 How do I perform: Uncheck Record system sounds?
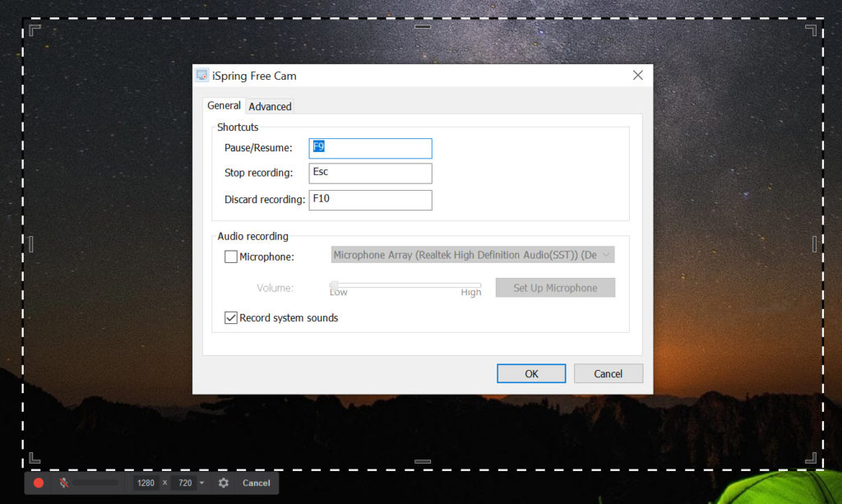click(231, 317)
